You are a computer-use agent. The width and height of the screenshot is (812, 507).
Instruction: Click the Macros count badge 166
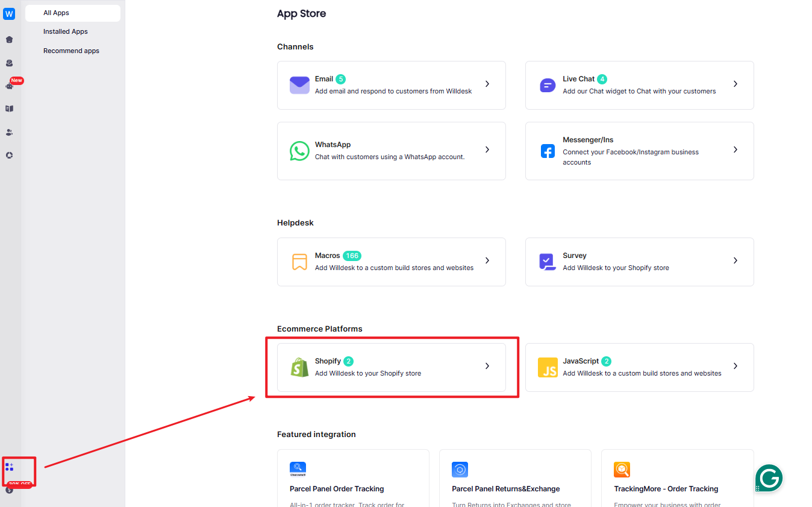point(352,256)
